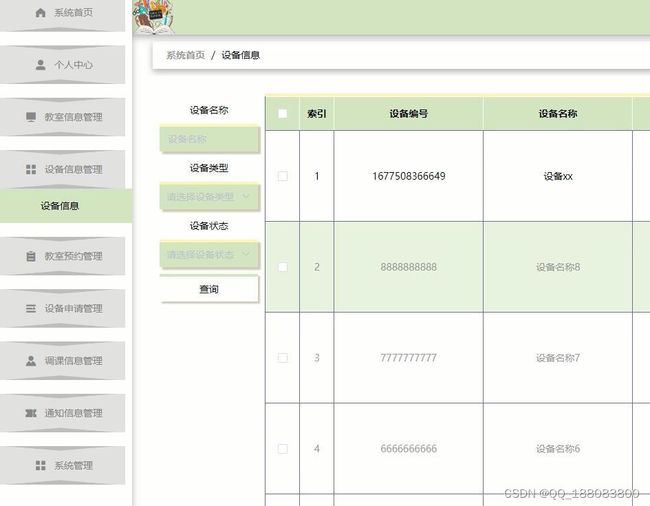Focus the 设备名称 input field

click(209, 139)
